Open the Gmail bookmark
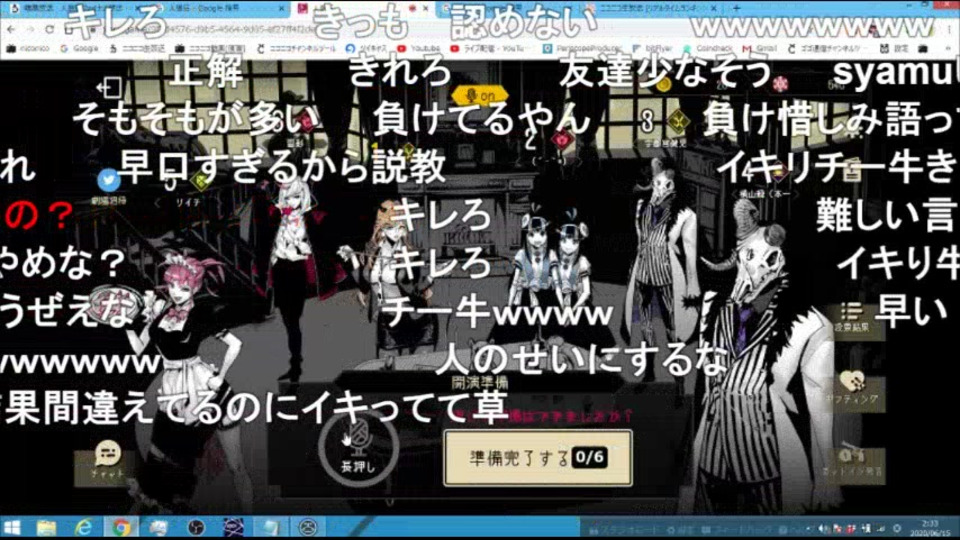The image size is (960, 540). click(x=760, y=48)
